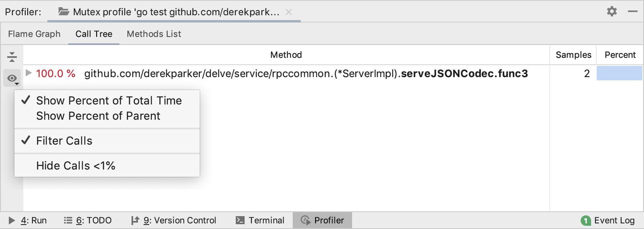Enable Show Percent of Total Time
The height and width of the screenshot is (229, 644).
109,100
